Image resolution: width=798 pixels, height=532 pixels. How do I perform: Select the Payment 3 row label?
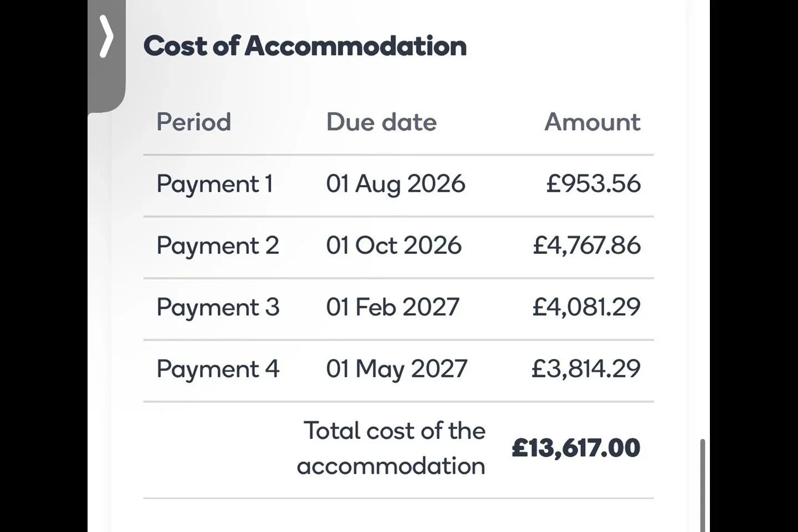tap(218, 308)
